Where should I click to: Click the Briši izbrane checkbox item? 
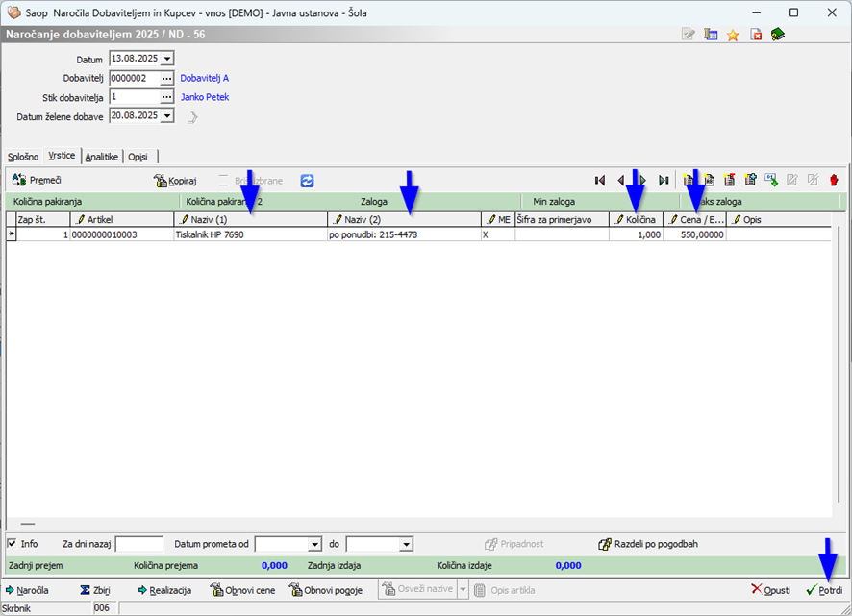[223, 181]
